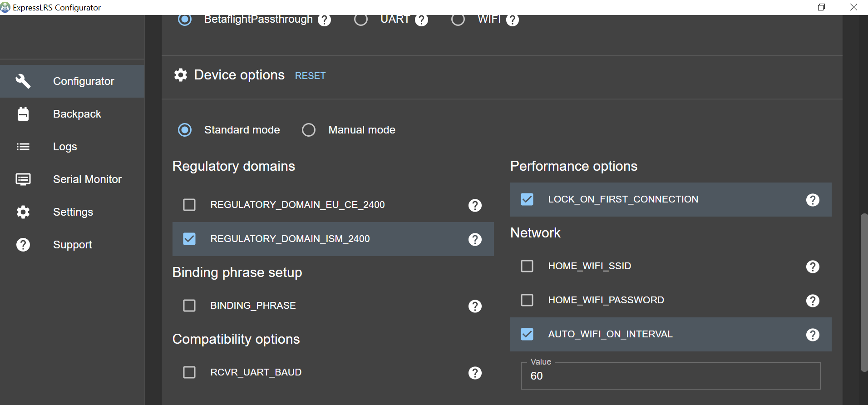Screen dimensions: 868x405
Task: Show help for BetaflightPassthrough method
Action: [324, 20]
